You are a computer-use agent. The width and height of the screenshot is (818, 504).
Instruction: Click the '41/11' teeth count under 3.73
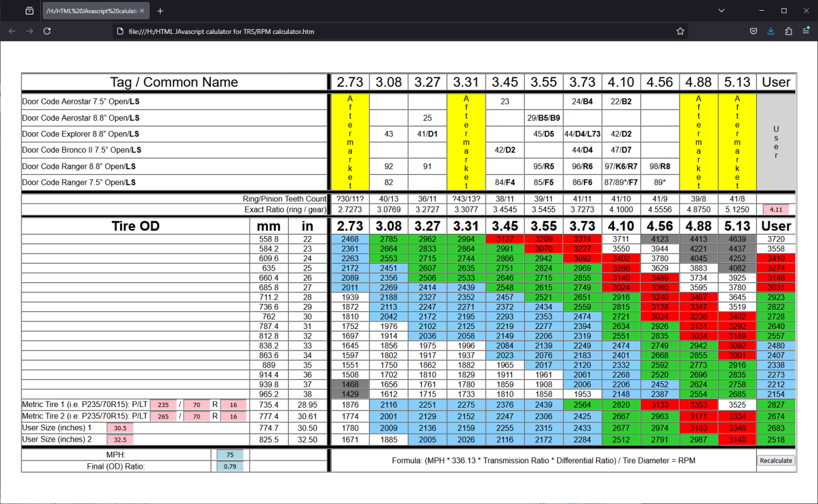pos(582,199)
